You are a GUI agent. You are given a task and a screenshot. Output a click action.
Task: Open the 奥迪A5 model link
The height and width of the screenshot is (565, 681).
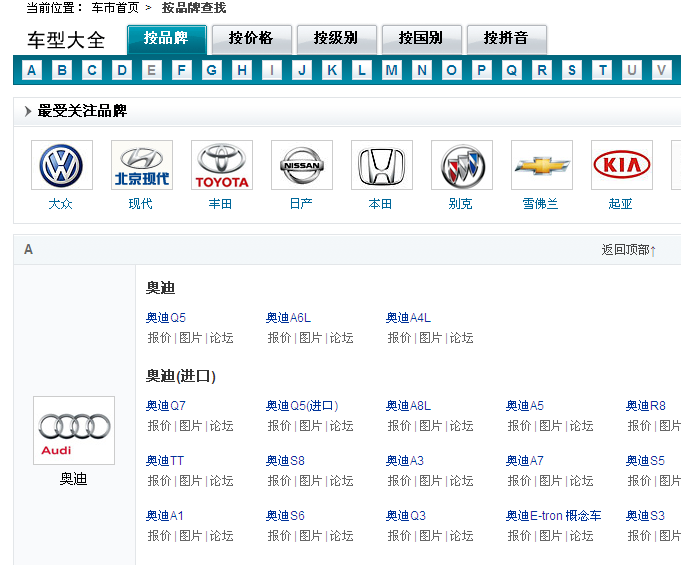pyautogui.click(x=525, y=406)
